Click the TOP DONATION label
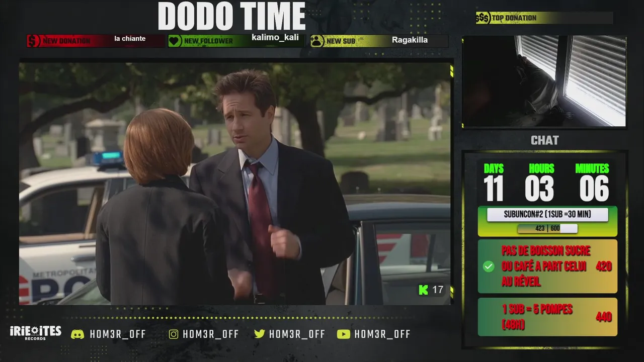Viewport: 644px width, 362px height. click(514, 18)
